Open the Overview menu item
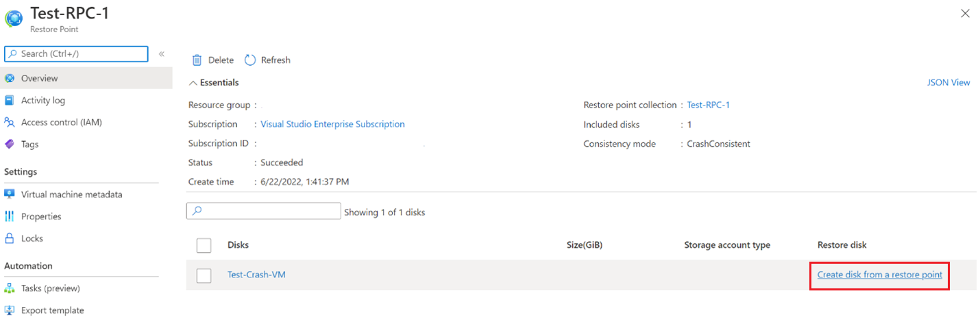The width and height of the screenshot is (980, 324). tap(40, 79)
